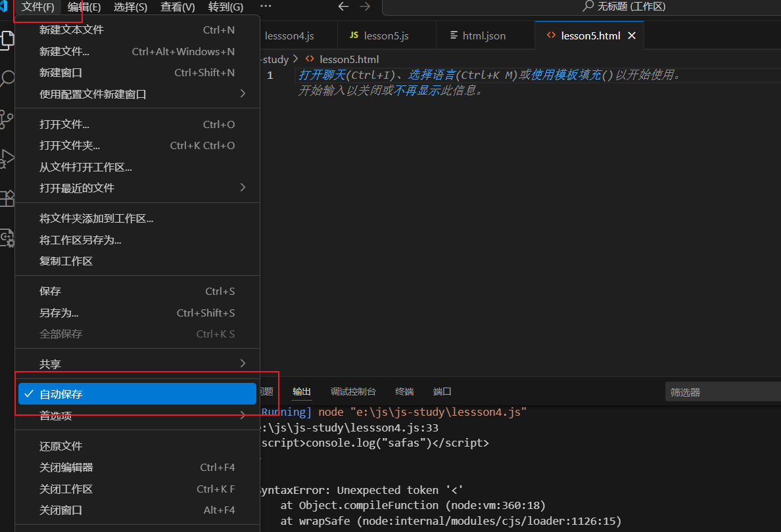Image resolution: width=781 pixels, height=532 pixels.
Task: Expand the 首选项 submenu
Action: point(243,415)
